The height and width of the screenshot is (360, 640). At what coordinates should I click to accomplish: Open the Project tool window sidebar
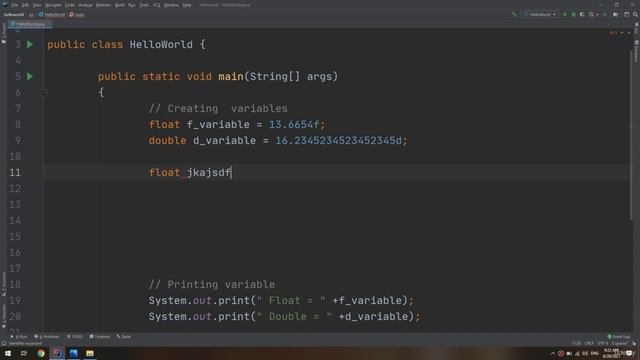(4, 33)
